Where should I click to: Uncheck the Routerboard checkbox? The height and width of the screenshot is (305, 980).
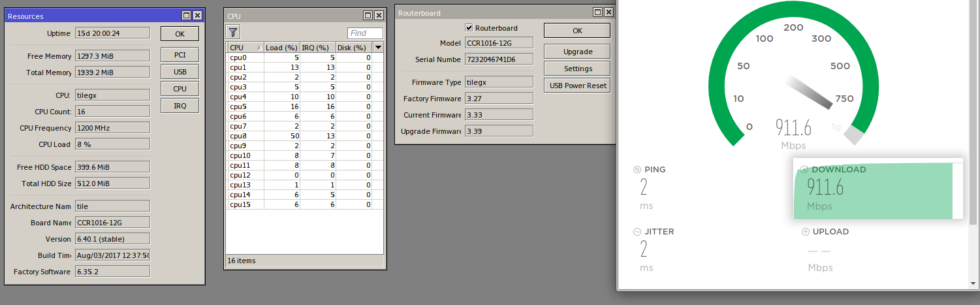point(468,28)
